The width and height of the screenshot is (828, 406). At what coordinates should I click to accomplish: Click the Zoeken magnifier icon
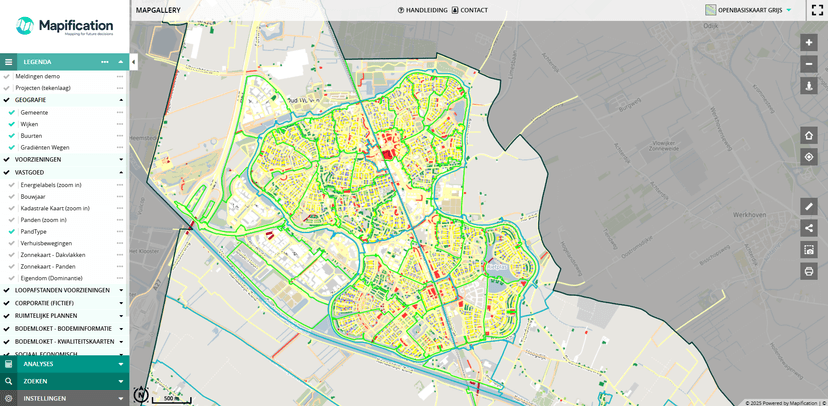(x=8, y=381)
